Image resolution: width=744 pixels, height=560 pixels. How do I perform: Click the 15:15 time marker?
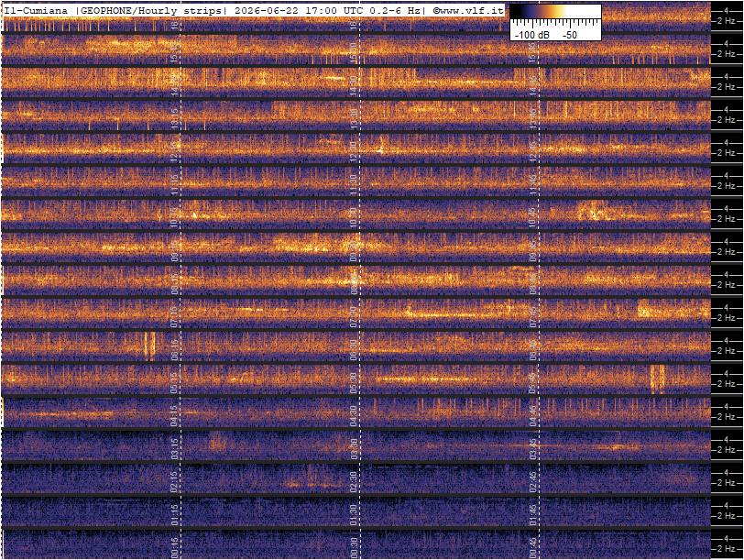tap(176, 51)
